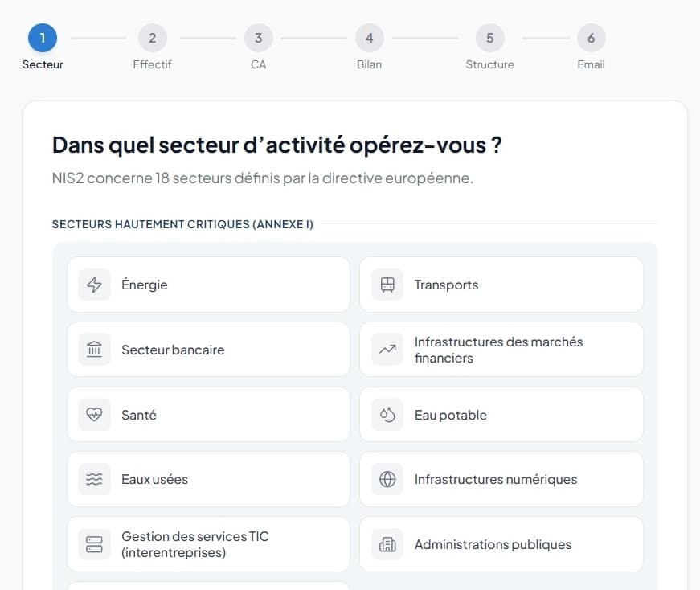Jump to step 3 labeled CA
Screen dimensions: 700x590
pos(258,37)
